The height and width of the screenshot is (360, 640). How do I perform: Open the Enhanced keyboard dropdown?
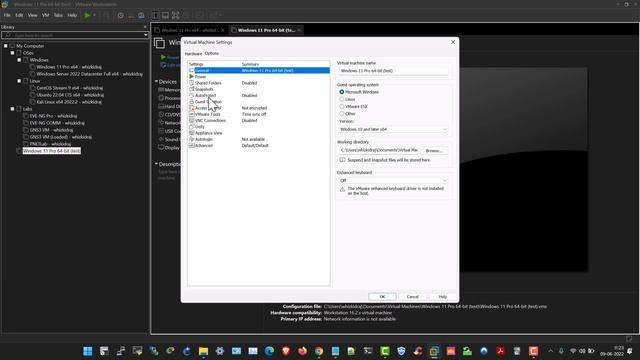click(393, 180)
